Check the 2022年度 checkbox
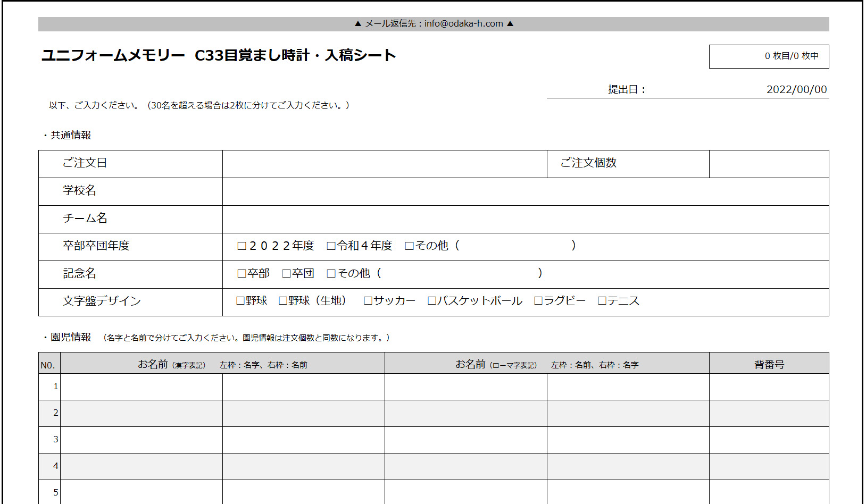Viewport: 866px width, 504px height. click(242, 246)
